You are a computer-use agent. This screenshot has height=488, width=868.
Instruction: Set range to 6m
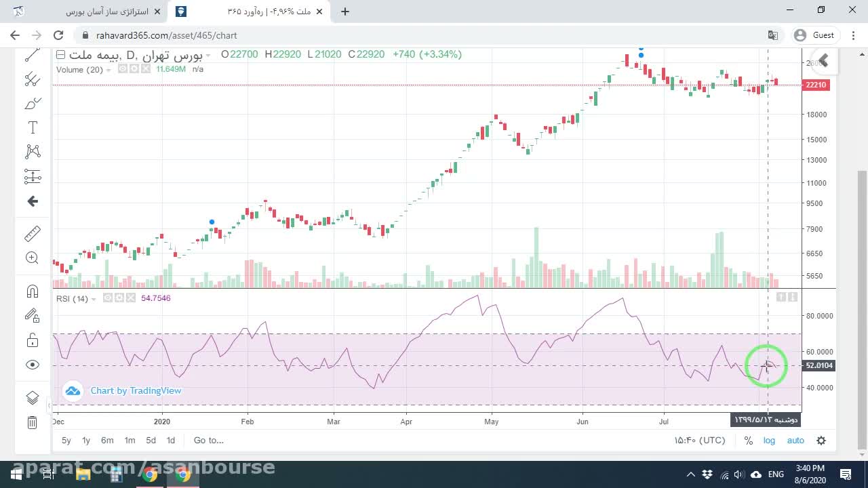tap(107, 441)
